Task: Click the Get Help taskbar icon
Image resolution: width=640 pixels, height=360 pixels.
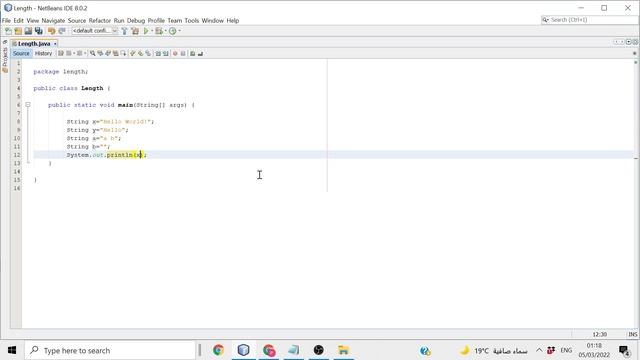Action: coord(425,350)
